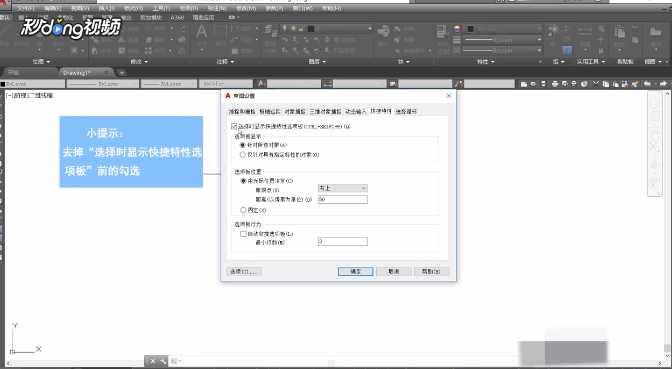Expand the 特性 (Properties) ribbon panel
Image resolution: width=672 pixels, height=369 pixels.
(486, 62)
